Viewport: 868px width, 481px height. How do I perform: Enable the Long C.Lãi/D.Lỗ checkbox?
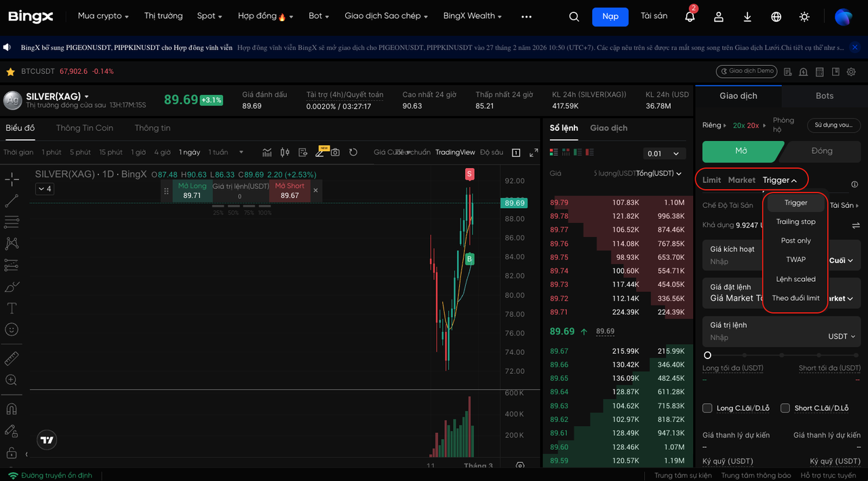(707, 408)
